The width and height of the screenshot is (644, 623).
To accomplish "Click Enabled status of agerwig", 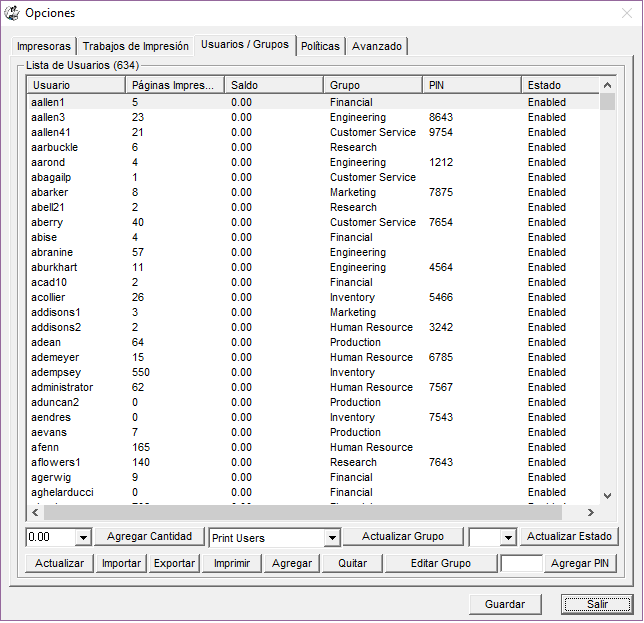I will (x=547, y=477).
